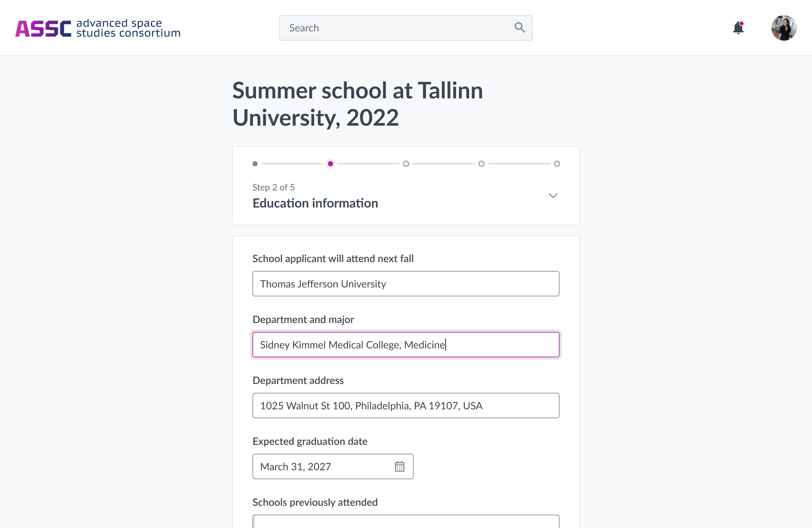Click the red notification badge dot

741,23
